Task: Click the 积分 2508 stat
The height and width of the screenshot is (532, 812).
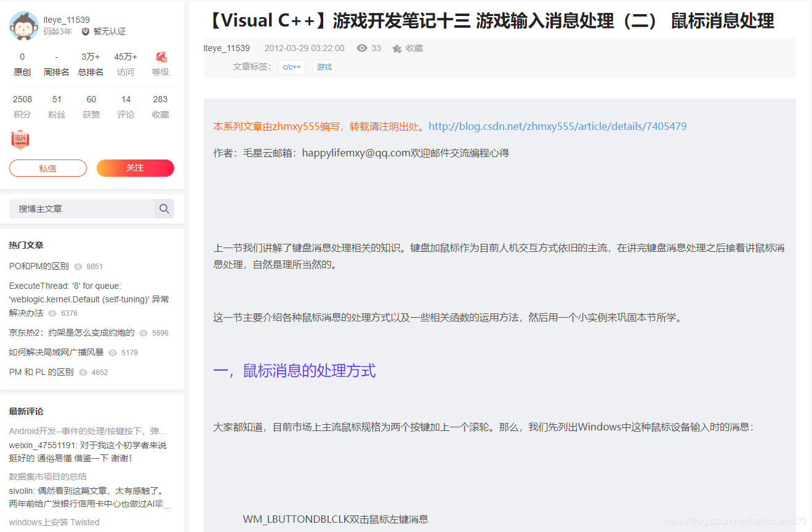Action: pos(22,107)
